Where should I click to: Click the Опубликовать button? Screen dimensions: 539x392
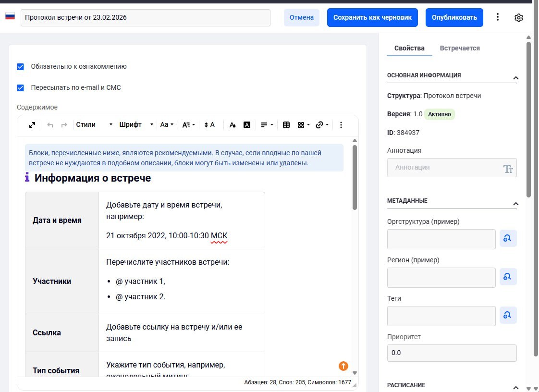pos(454,18)
